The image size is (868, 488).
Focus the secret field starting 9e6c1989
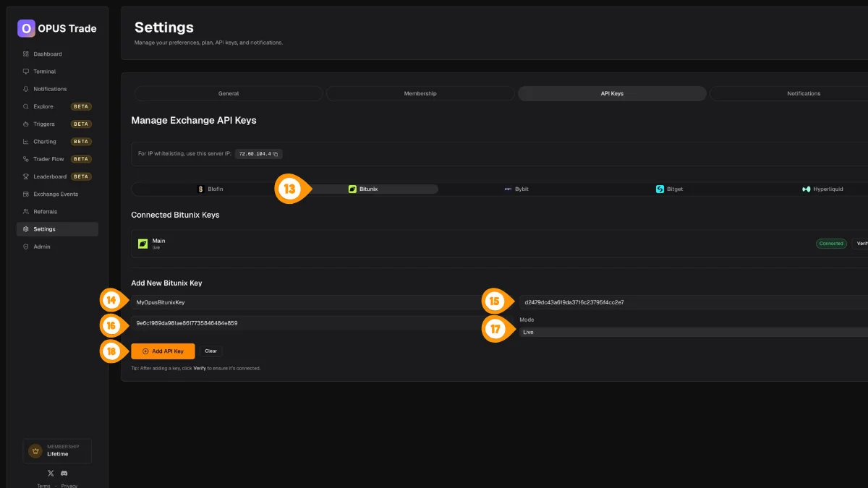(305, 323)
